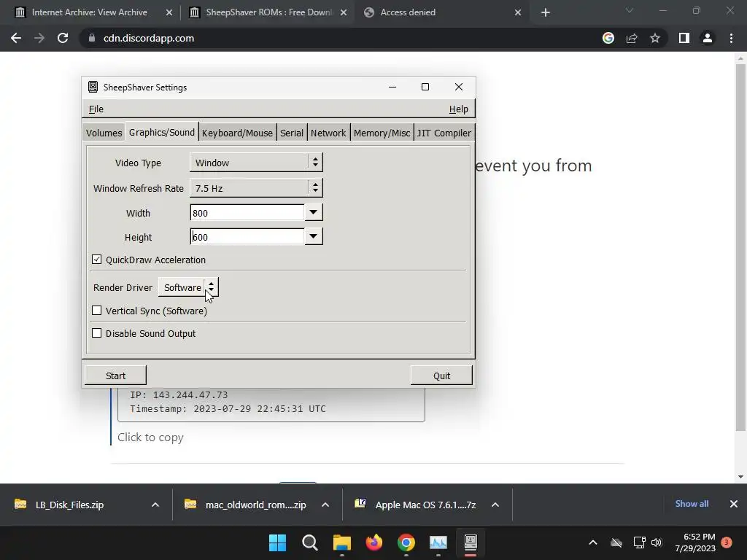This screenshot has width=747, height=560.
Task: Expand options for mac_oldworld_rom zip download
Action: point(325,505)
